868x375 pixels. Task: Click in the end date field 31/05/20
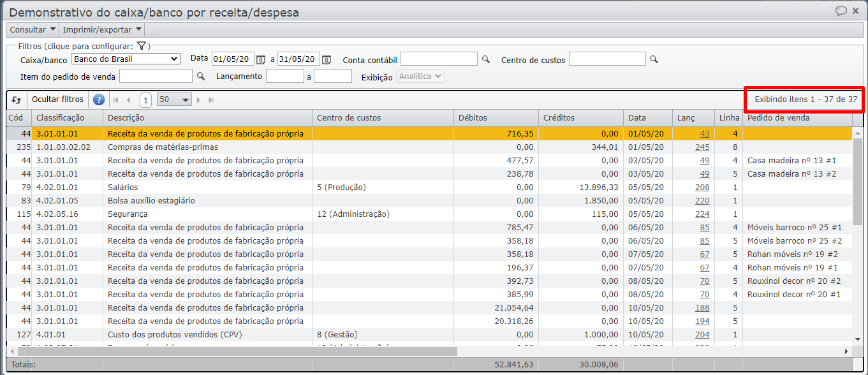pyautogui.click(x=298, y=59)
